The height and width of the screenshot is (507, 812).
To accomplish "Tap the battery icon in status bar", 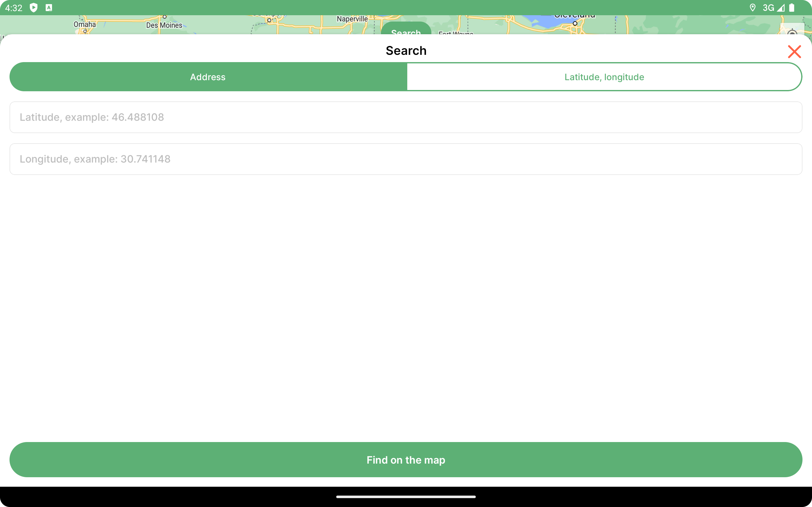I will point(792,8).
